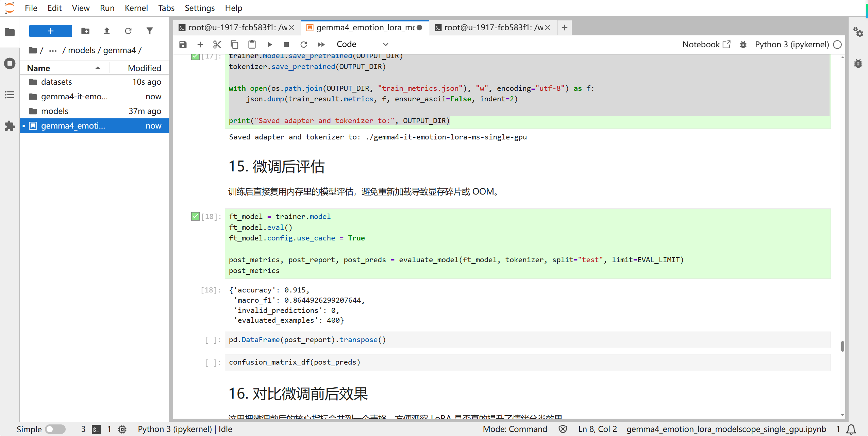This screenshot has height=436, width=868.
Task: Add a new launcher tab
Action: coord(565,28)
